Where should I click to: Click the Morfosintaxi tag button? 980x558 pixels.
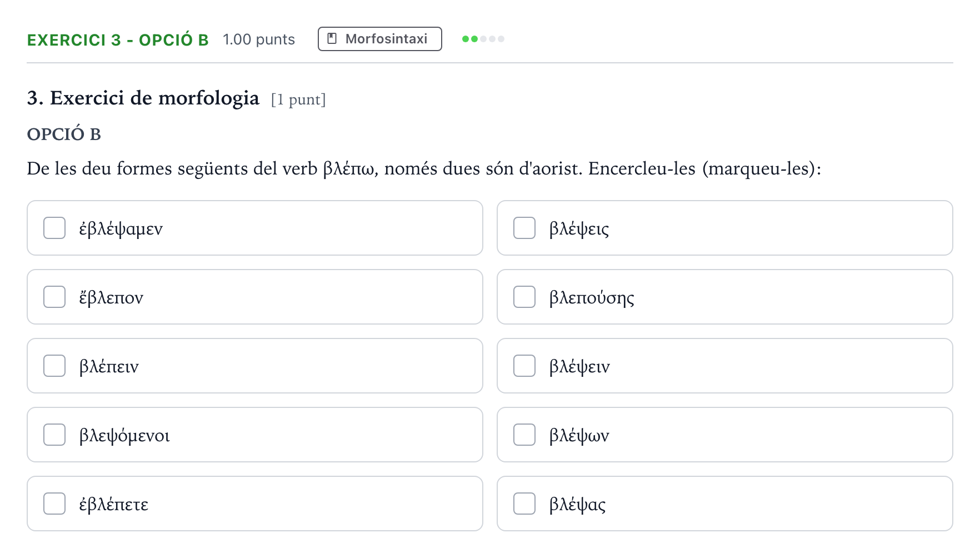(x=380, y=39)
